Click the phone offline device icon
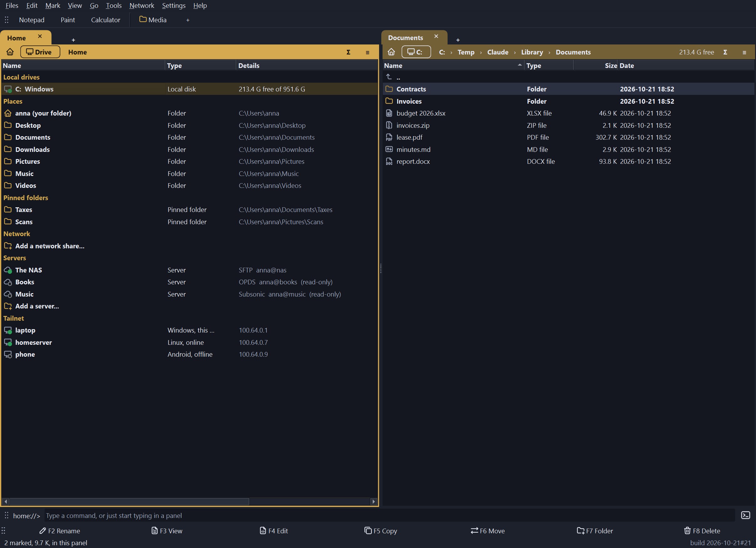The width and height of the screenshot is (756, 548). 8,354
